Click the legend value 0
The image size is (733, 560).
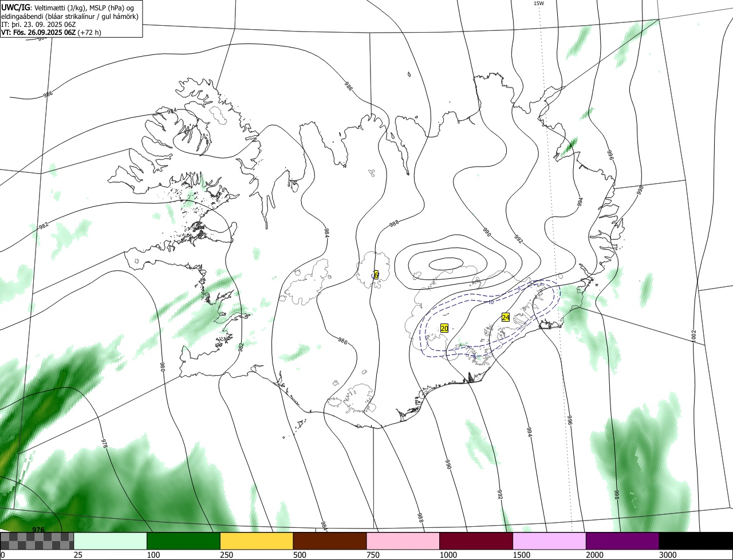pos(3,555)
